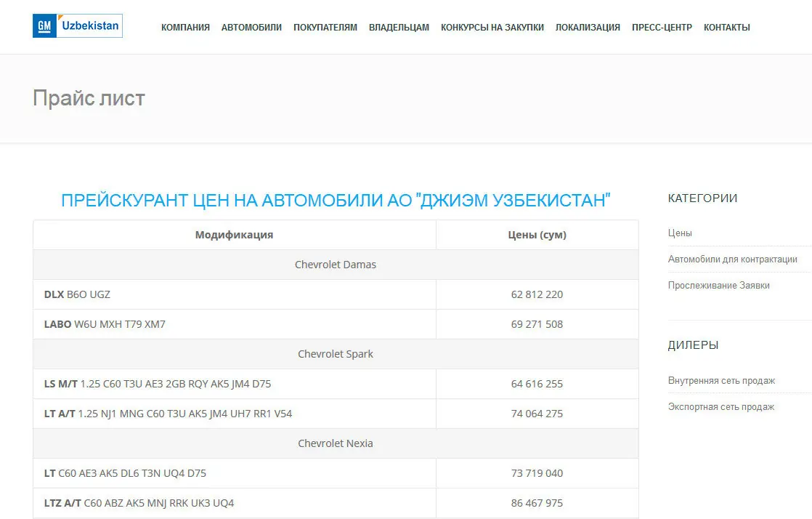Click the Chevrolet Damas section row
Viewport: 812px width, 519px height.
[336, 265]
